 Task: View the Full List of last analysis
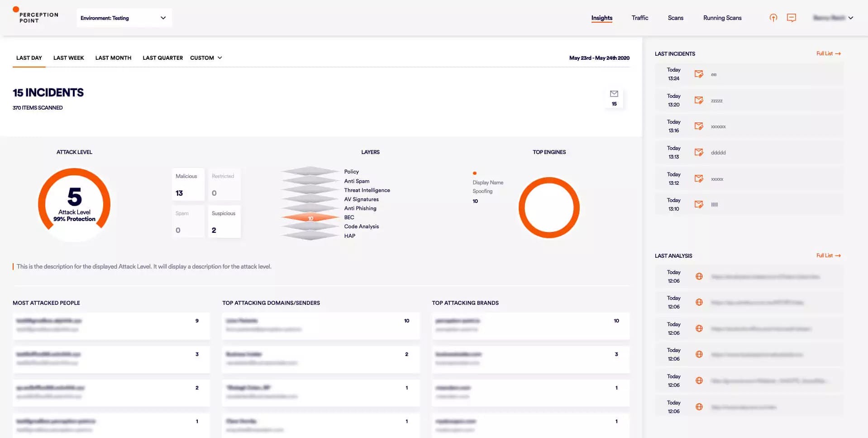coord(828,255)
